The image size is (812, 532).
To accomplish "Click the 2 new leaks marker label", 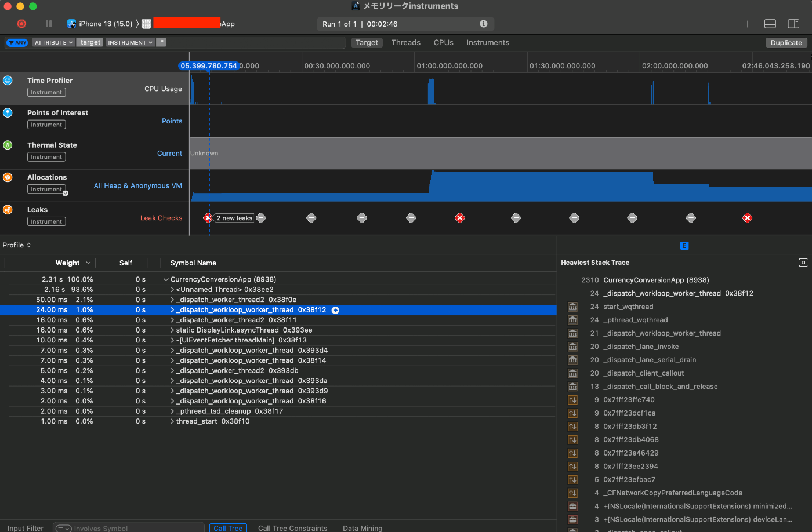I will tap(234, 218).
